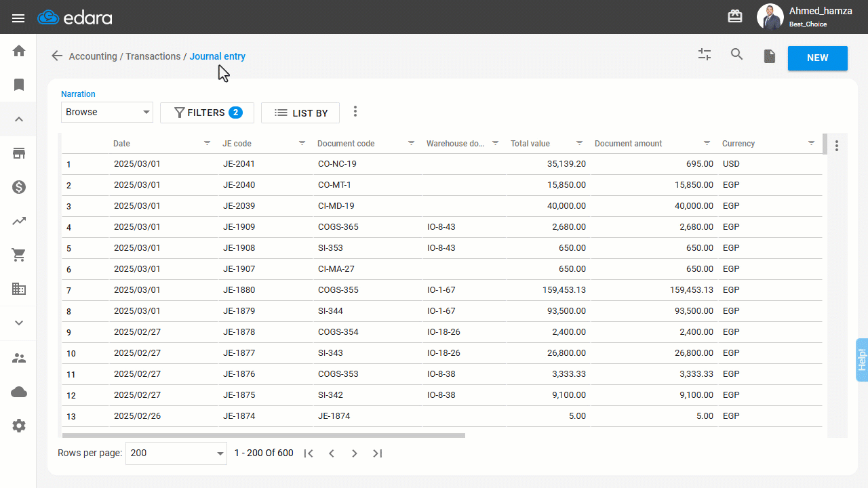Screen dimensions: 868x488
Task: Open the tune adjustments icon
Action: pyautogui.click(x=705, y=55)
